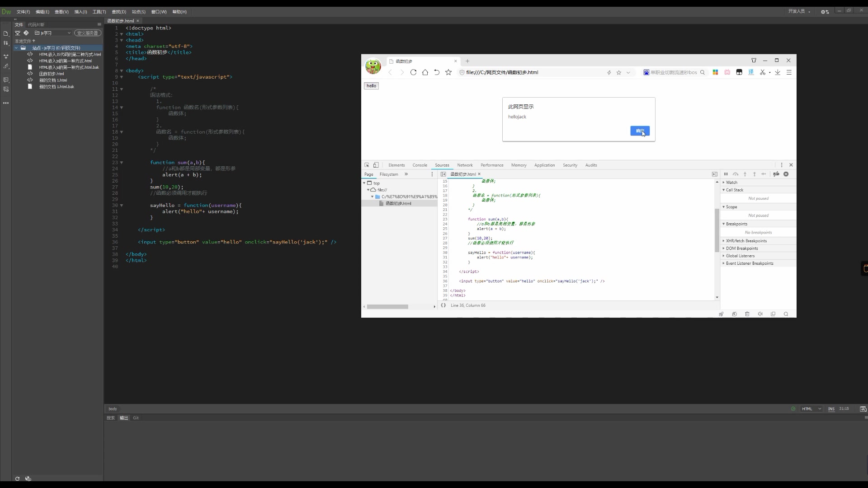Go to the browser home page icon
The image size is (868, 488).
pyautogui.click(x=425, y=72)
